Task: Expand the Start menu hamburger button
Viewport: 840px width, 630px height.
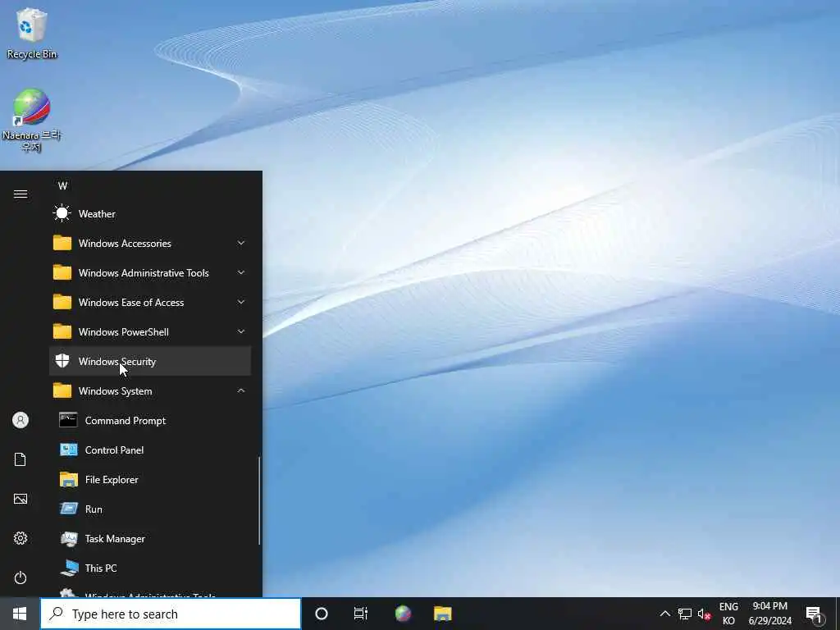Action: (x=21, y=194)
